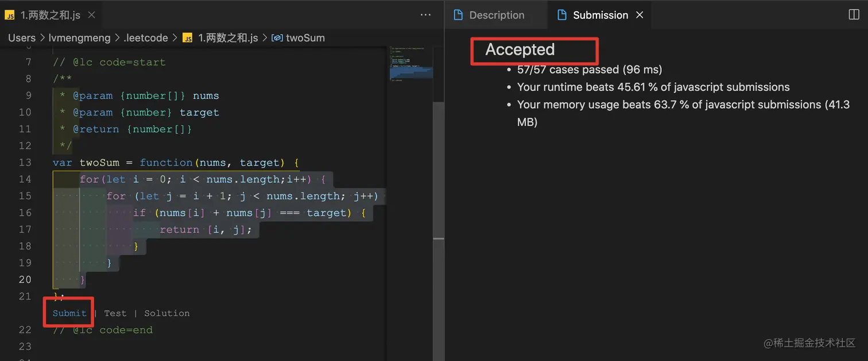Select the Submission tab
The height and width of the screenshot is (361, 868).
(600, 15)
